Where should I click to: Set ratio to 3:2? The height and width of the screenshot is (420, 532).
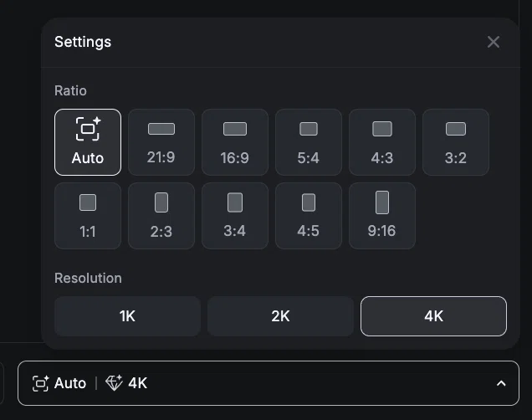click(456, 142)
